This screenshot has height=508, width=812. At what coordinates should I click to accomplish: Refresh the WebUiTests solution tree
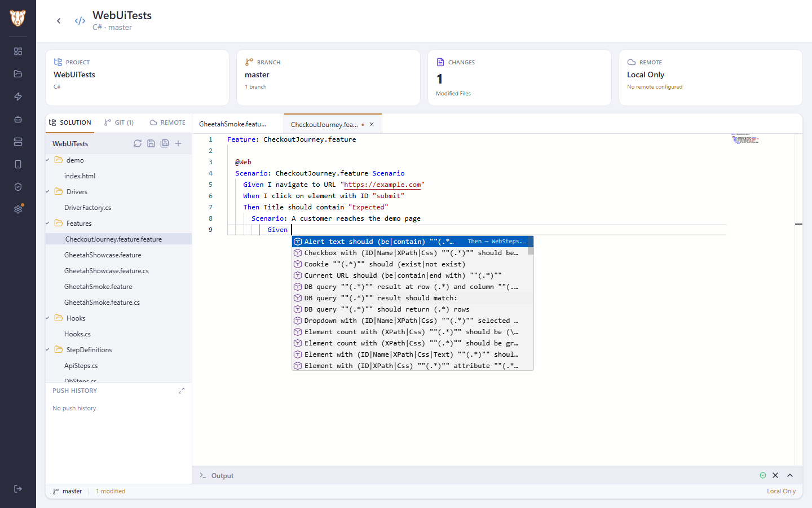point(138,143)
